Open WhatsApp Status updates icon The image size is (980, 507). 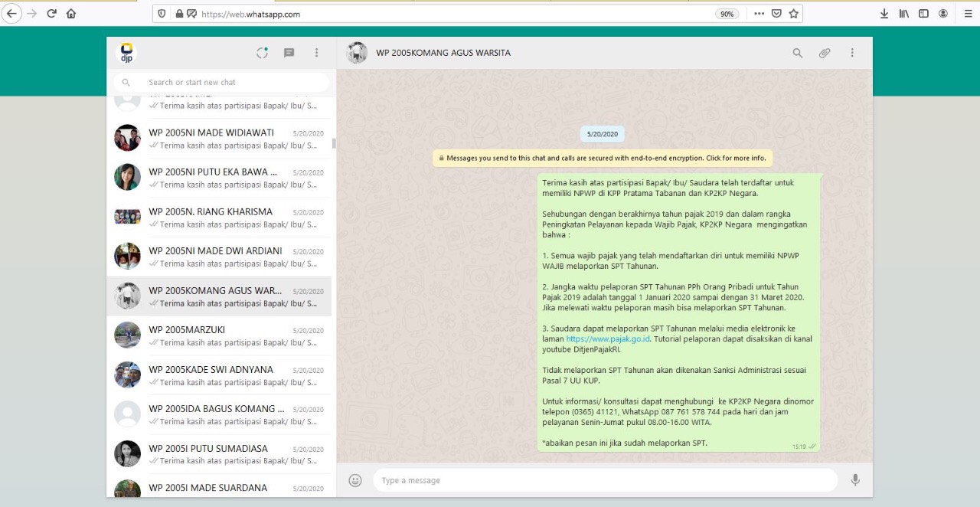(x=262, y=53)
